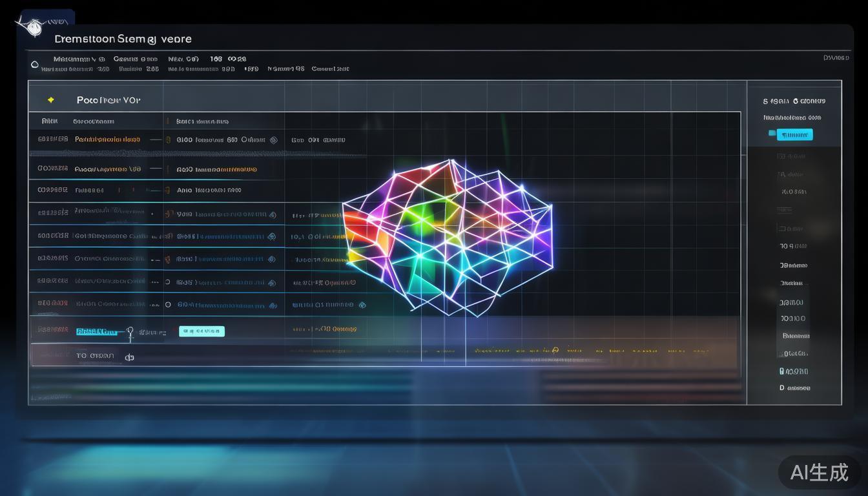Select the first menu item in top info bar
Viewport: 868px width, 496px height.
tap(70, 59)
